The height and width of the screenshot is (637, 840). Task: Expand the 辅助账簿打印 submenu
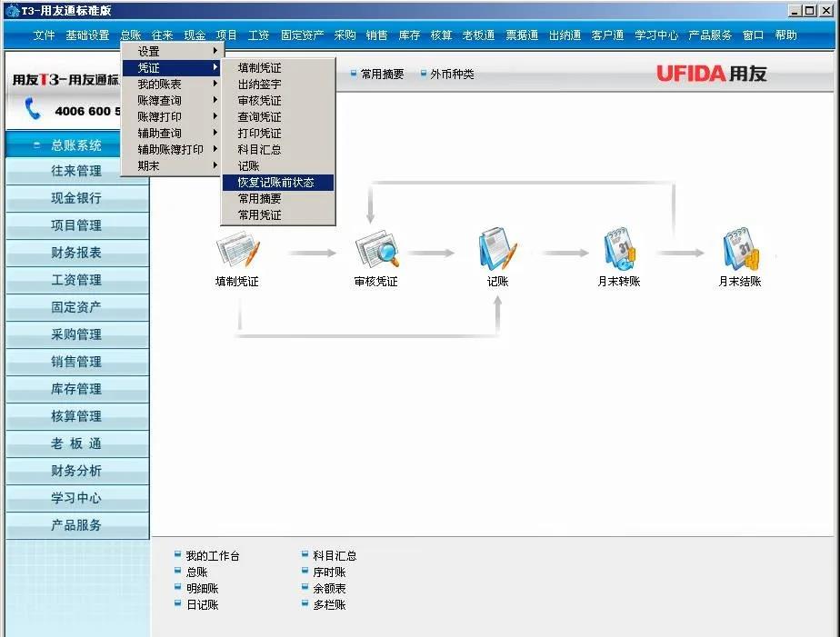[x=173, y=149]
